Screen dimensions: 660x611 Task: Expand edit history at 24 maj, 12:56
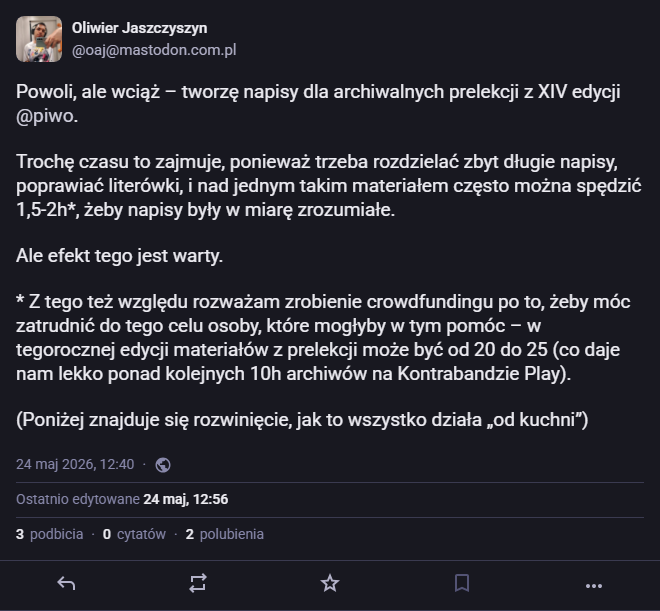186,499
